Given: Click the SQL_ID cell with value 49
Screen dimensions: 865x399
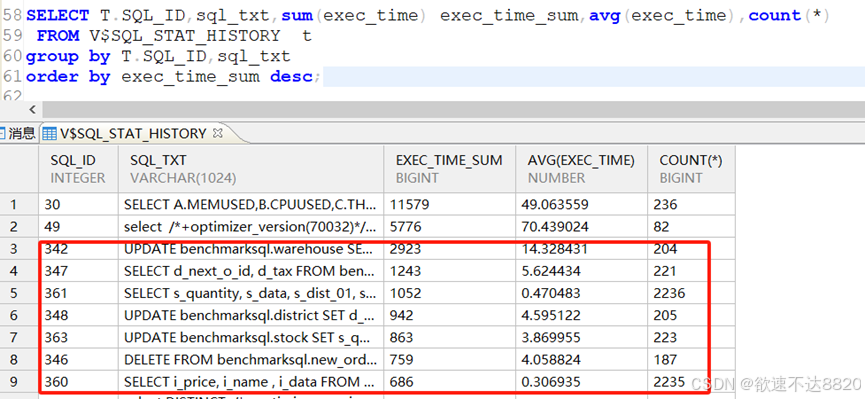Looking at the screenshot, I should coord(78,227).
